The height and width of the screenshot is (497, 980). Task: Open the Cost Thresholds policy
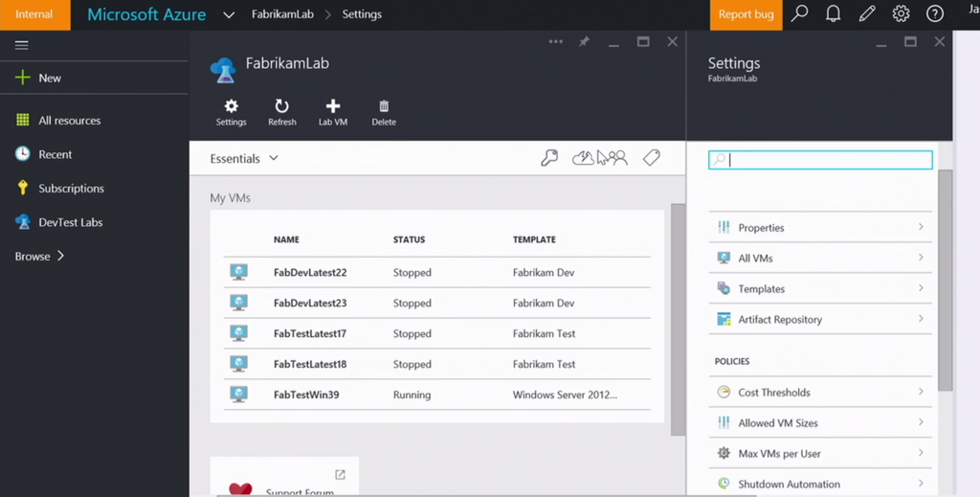[x=819, y=392]
